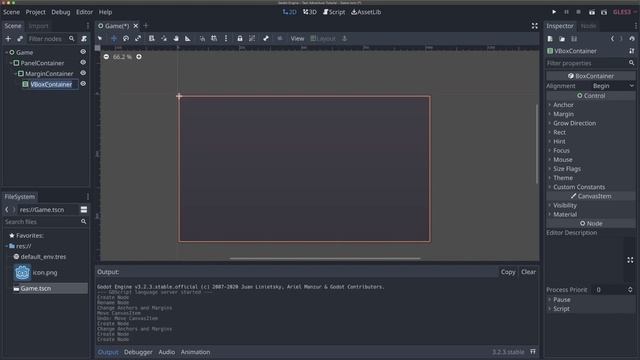Click the canvas horizontal scrollbar
This screenshot has height=360, width=640.
(x=325, y=258)
